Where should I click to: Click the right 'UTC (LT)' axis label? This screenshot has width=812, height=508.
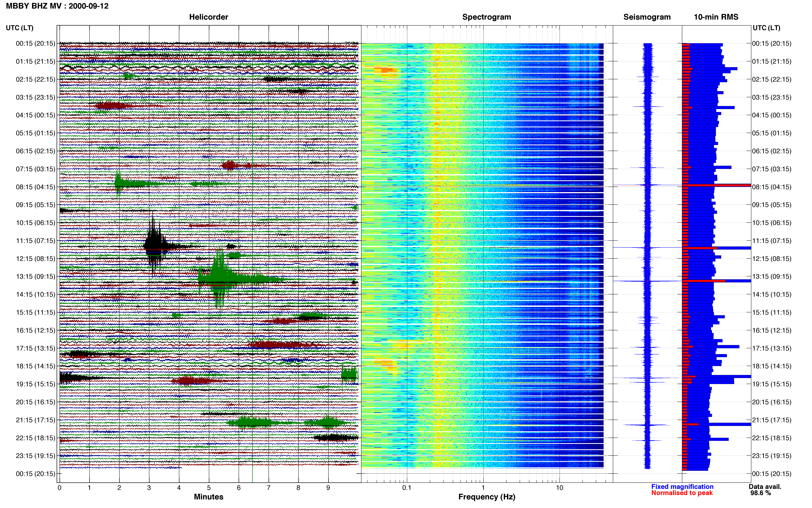(766, 28)
